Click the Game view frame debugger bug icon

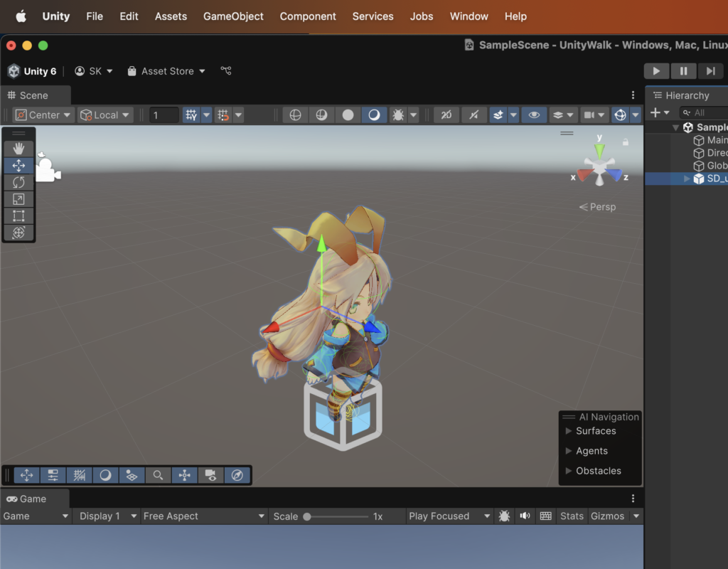click(x=504, y=516)
